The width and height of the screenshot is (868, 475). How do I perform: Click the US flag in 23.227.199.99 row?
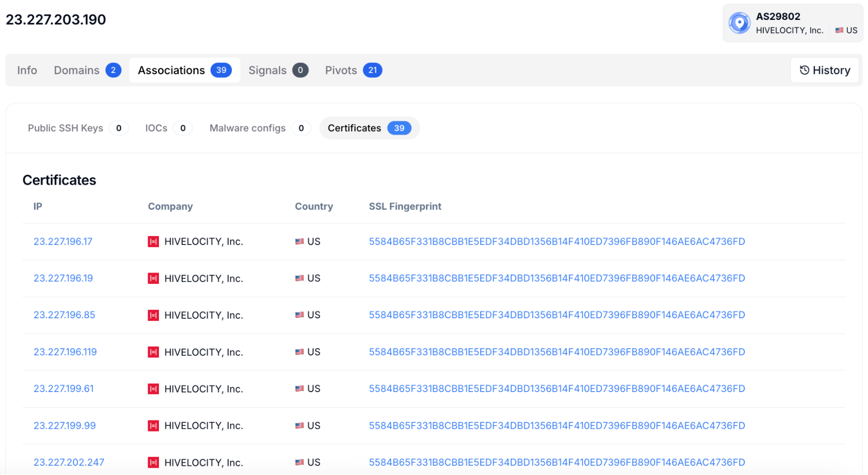(299, 426)
